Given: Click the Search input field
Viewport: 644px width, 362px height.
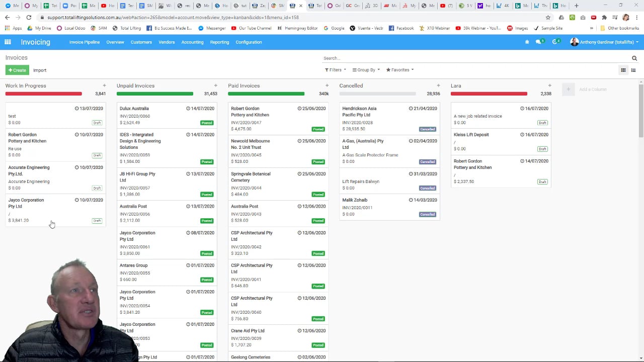Looking at the screenshot, I should coord(475,58).
